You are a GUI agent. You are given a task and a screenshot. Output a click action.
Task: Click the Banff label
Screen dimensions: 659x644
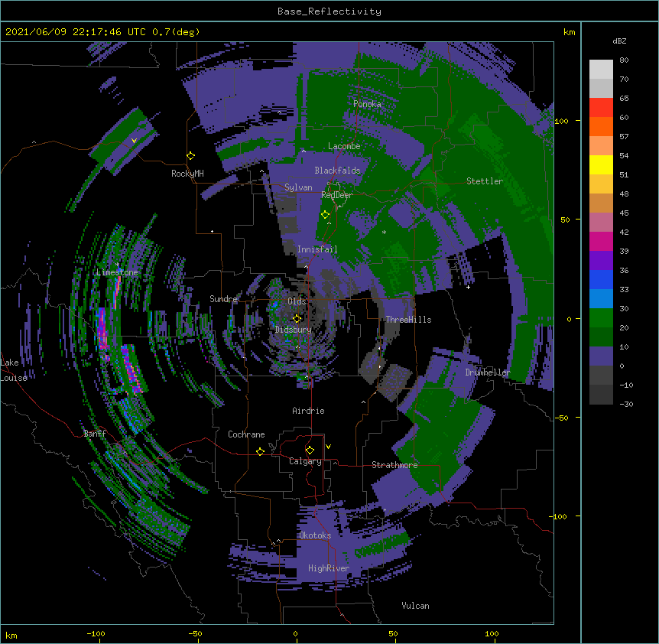click(x=95, y=434)
